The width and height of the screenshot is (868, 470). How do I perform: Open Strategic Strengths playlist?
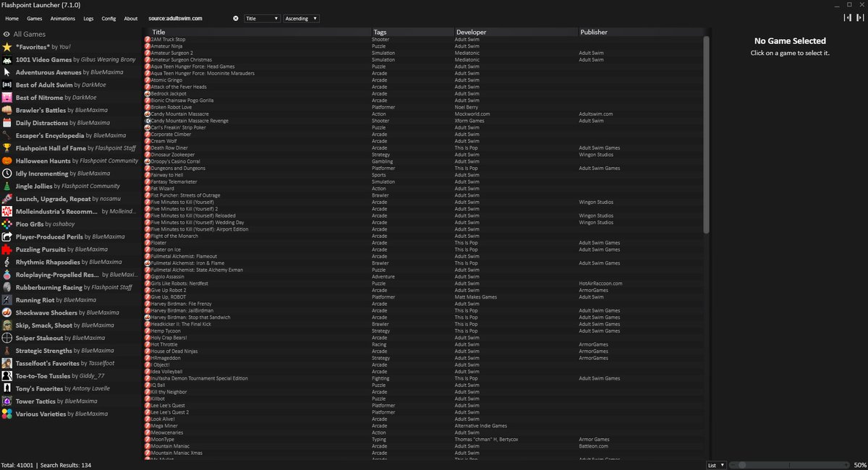[71, 351]
